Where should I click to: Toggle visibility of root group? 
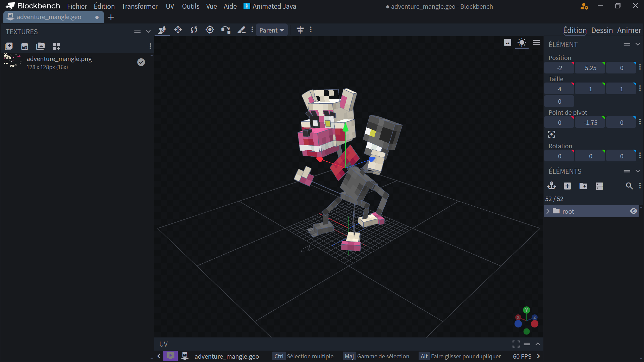(634, 211)
